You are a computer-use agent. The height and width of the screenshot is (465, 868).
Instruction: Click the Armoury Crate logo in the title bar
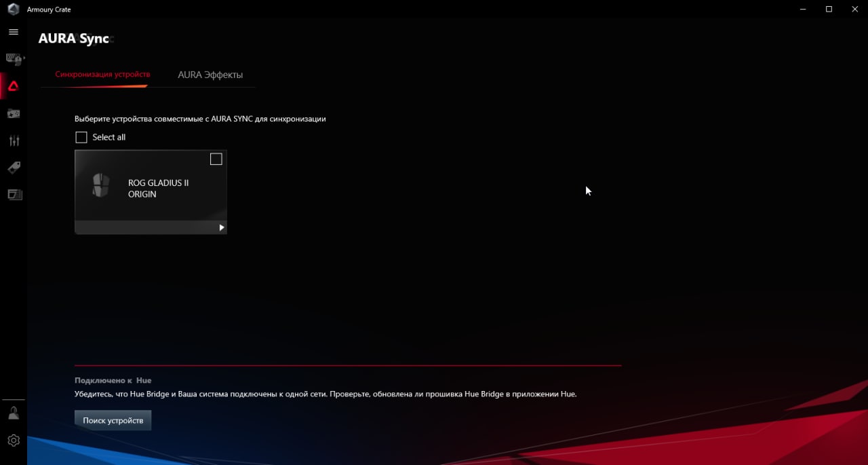pos(14,10)
